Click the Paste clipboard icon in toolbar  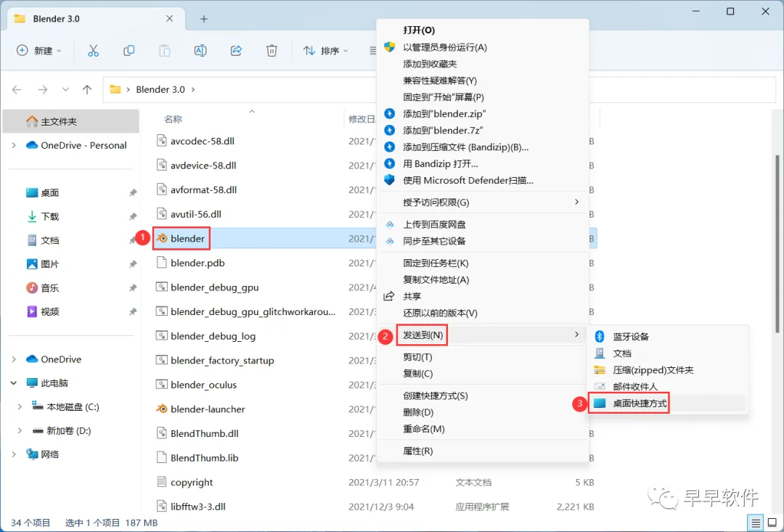pos(165,51)
